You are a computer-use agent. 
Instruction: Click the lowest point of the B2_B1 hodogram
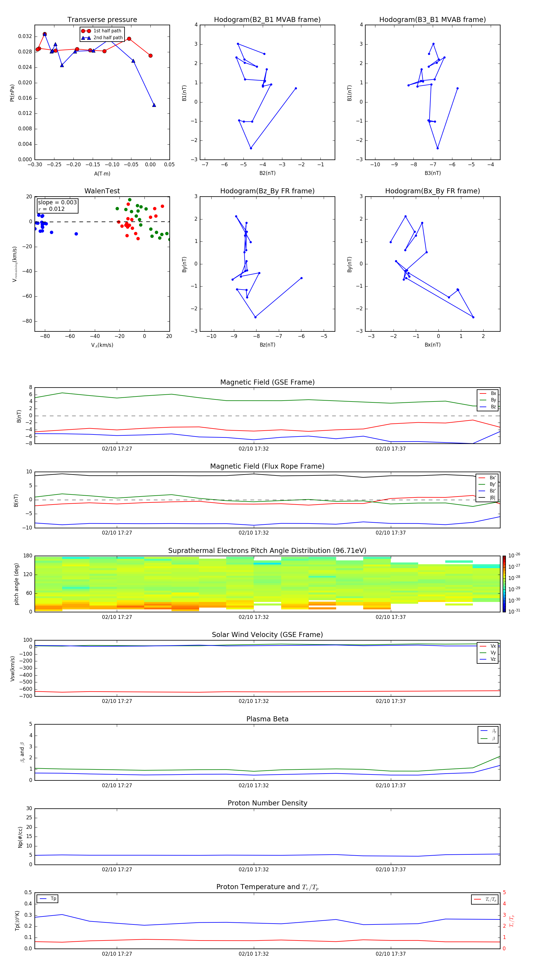251,148
